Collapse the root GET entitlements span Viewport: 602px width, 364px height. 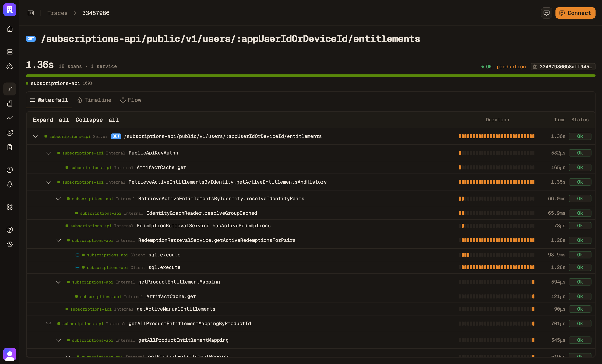[36, 136]
